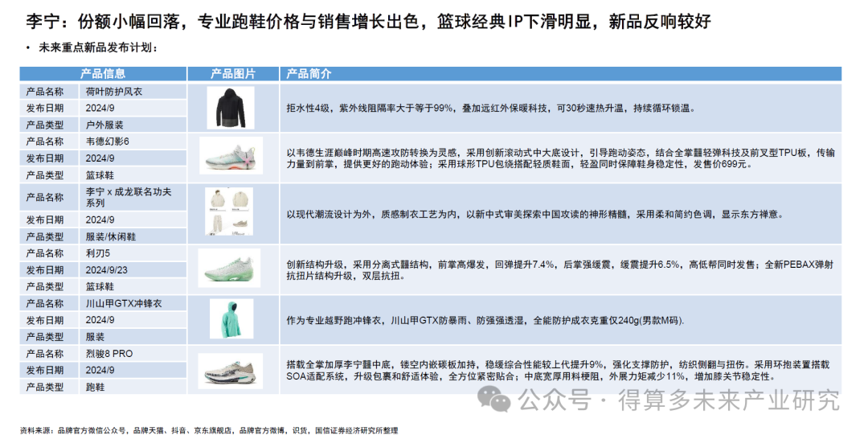Click the 川山甲GTX teal jacket image
Viewport: 868px width, 435px height.
[231, 318]
